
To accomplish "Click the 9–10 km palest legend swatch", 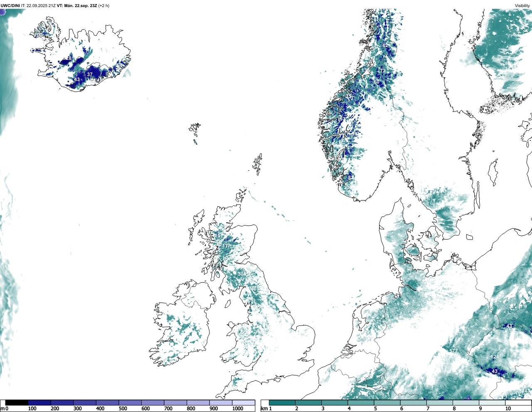I will (493, 402).
